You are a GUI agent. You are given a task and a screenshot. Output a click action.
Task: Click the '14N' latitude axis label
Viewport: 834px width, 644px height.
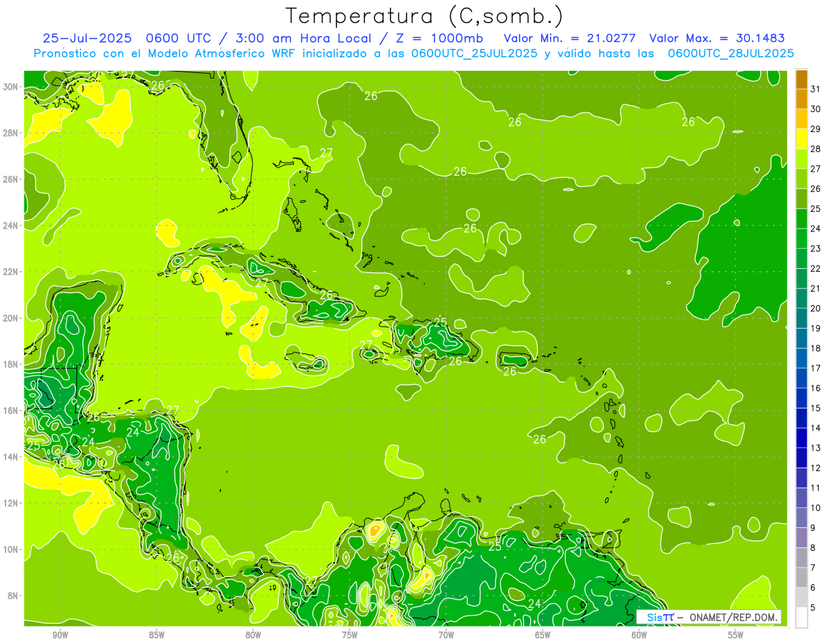tap(11, 457)
